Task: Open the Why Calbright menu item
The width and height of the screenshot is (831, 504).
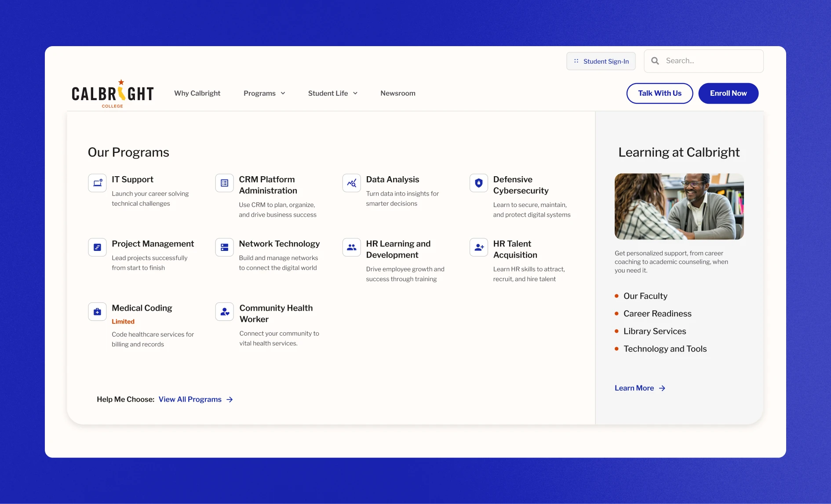Action: click(x=197, y=93)
